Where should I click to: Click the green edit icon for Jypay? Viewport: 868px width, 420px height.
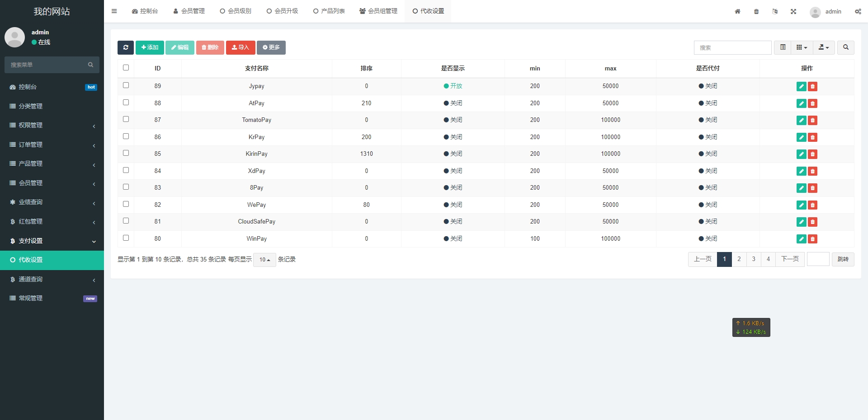coord(801,86)
